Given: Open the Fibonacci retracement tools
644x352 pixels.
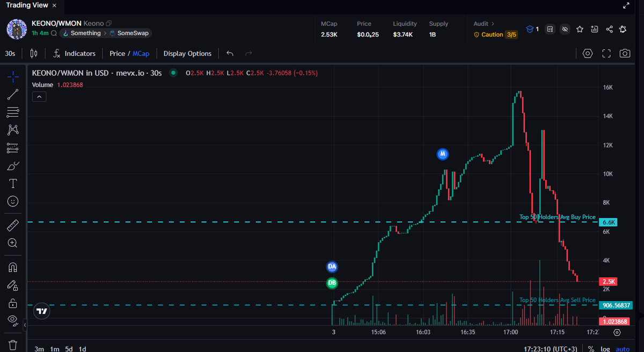Looking at the screenshot, I should click(13, 112).
